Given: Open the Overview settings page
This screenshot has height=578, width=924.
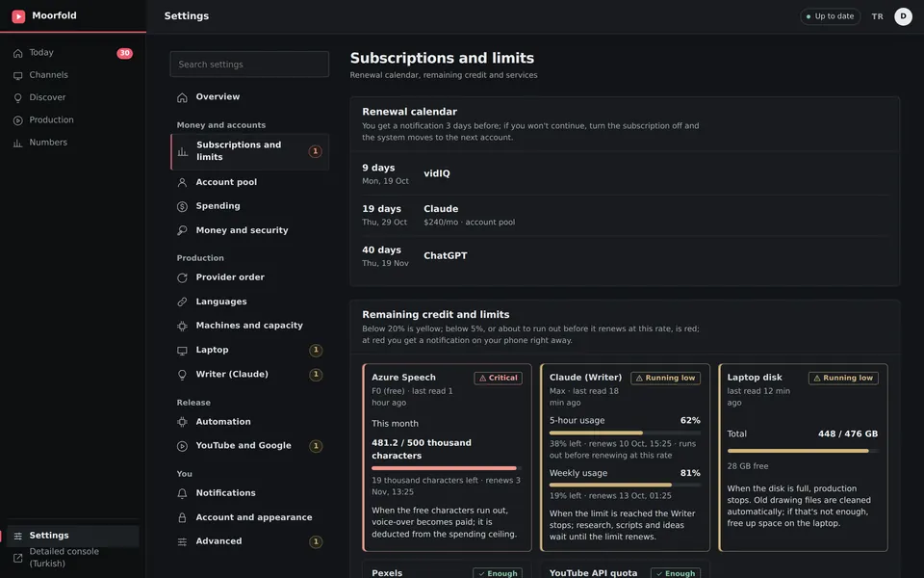Looking at the screenshot, I should (249, 96).
